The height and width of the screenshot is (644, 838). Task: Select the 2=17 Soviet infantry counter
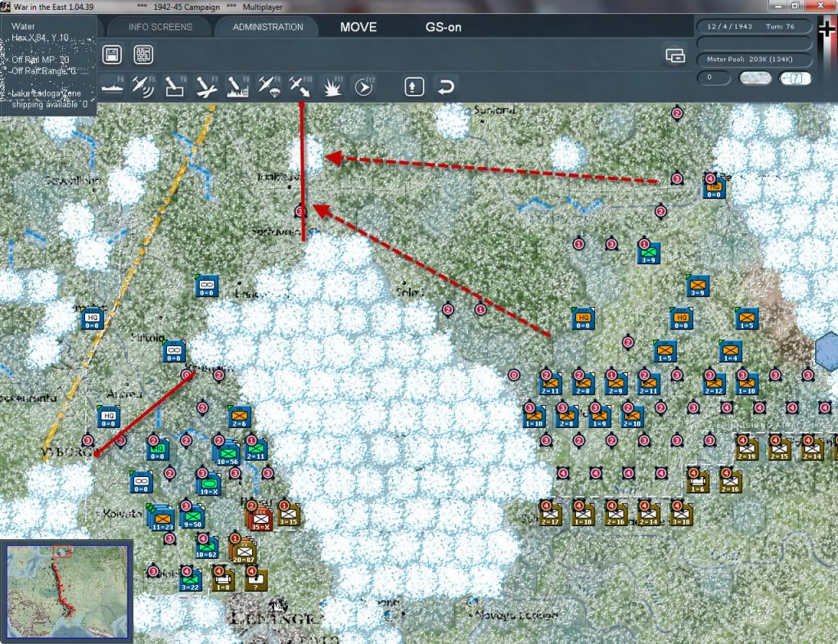(x=550, y=514)
